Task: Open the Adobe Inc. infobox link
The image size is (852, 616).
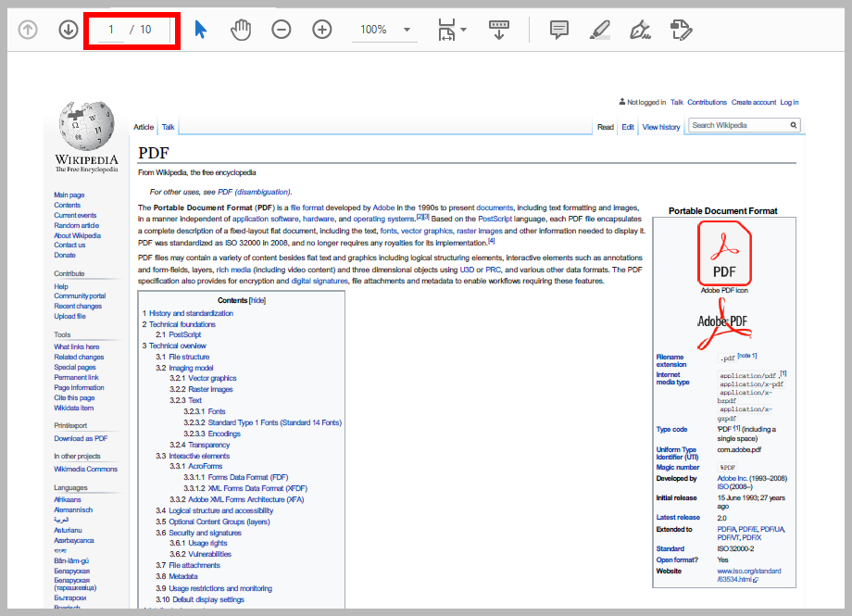Action: click(732, 479)
